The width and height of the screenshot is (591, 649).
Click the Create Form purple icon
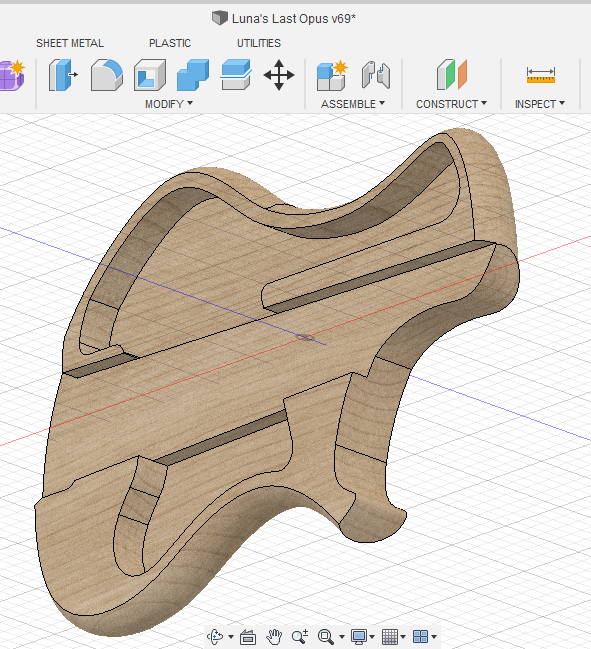[12, 75]
